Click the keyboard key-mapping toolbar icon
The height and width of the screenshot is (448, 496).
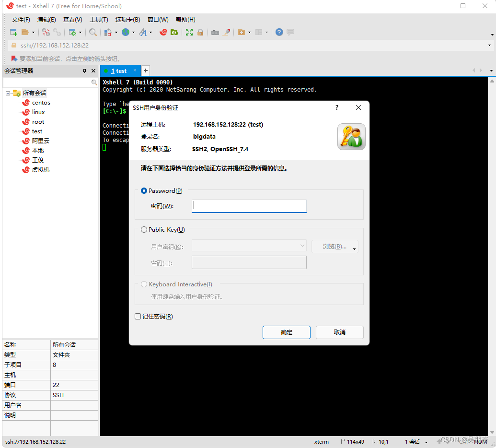tap(215, 32)
